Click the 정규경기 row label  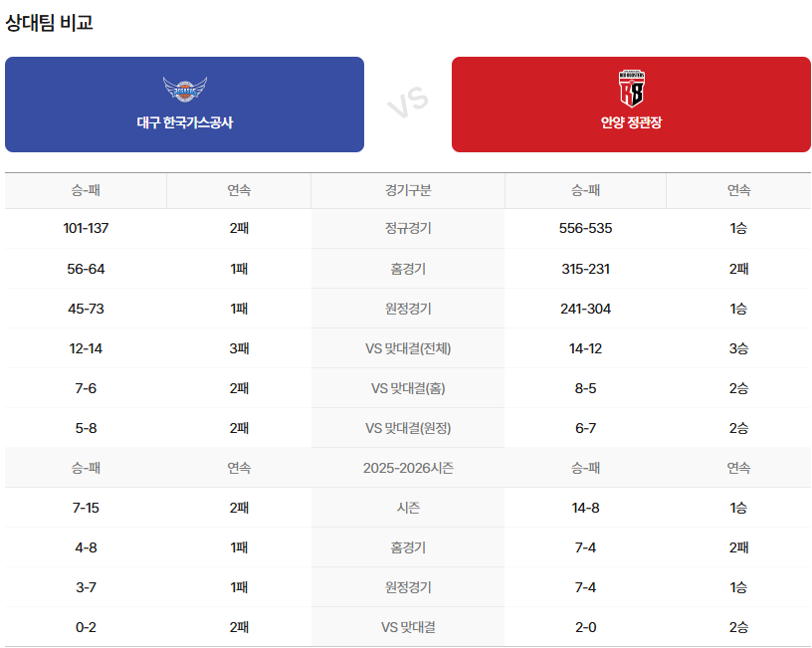pos(408,229)
